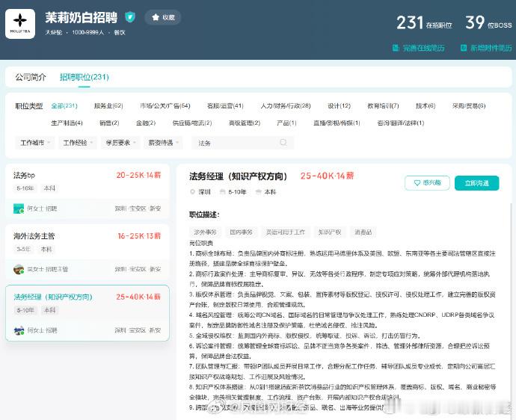Filter by 教育培训(7)
The height and width of the screenshot is (420, 516).
[383, 106]
